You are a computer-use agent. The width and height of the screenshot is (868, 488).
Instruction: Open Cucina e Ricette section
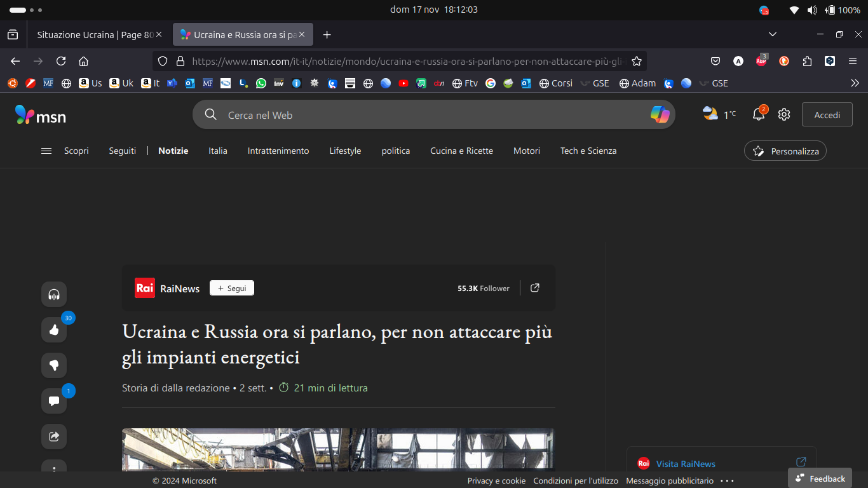461,151
